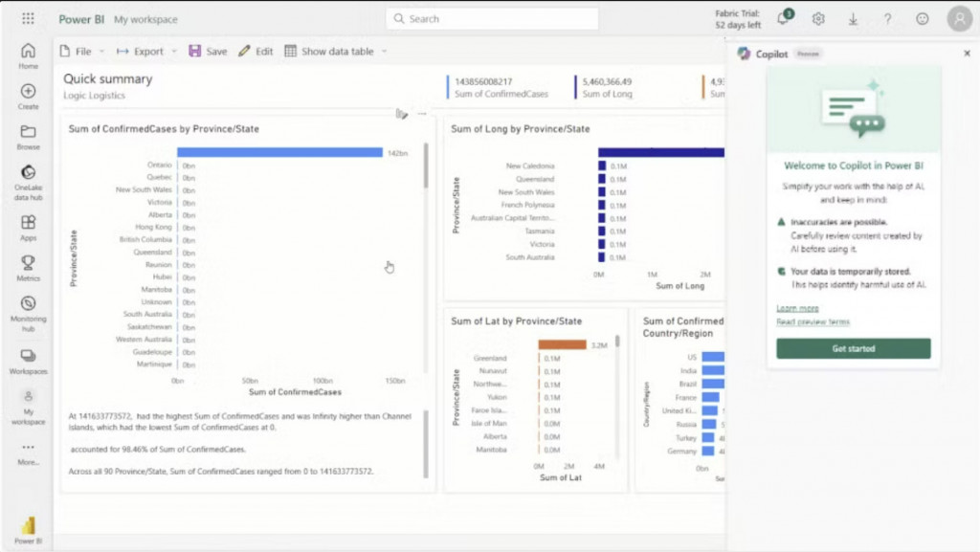The image size is (980, 552).
Task: Click New Caledonia in Sum of Long chart
Action: [x=530, y=166]
